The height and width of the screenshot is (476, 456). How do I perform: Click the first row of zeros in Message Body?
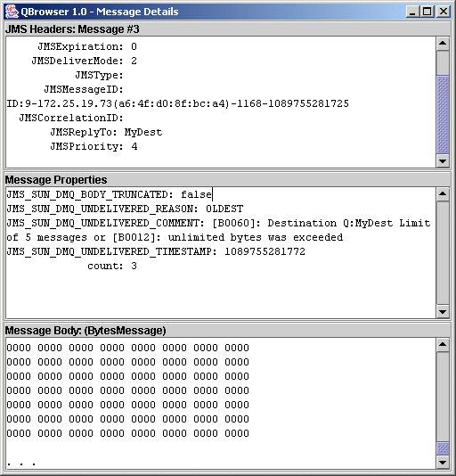pos(127,348)
